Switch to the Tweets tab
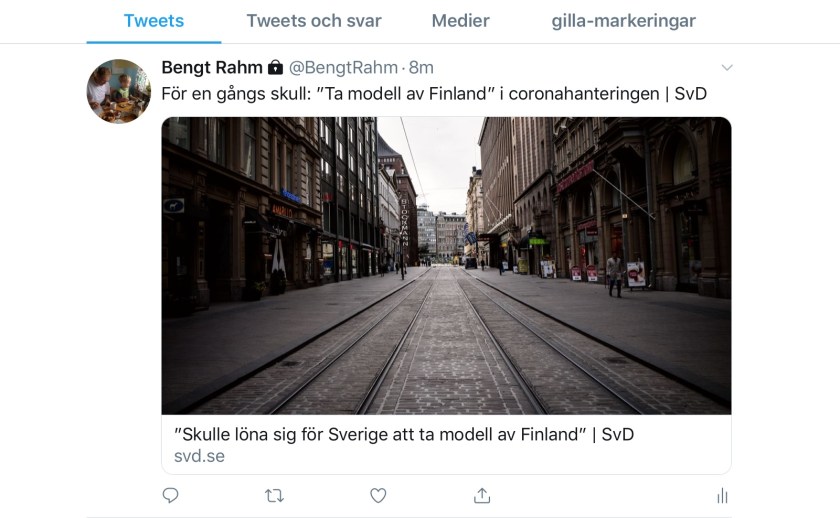Image resolution: width=840 pixels, height=518 pixels. [x=154, y=21]
